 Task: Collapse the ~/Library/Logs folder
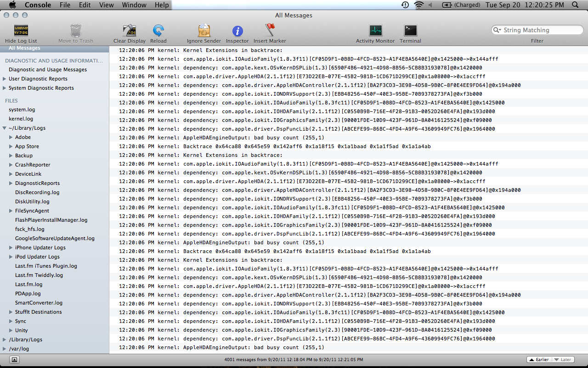[5, 128]
